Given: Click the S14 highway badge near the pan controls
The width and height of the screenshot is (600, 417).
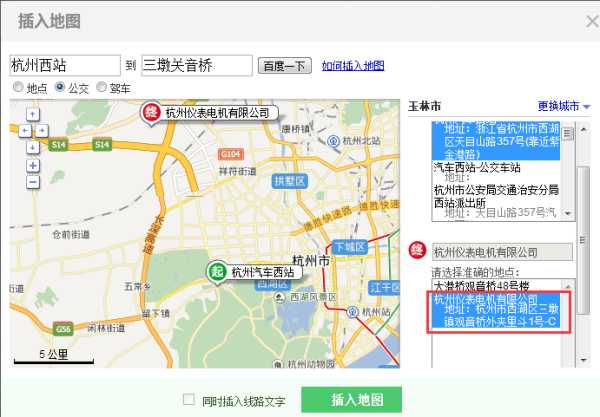Looking at the screenshot, I should coord(59,145).
